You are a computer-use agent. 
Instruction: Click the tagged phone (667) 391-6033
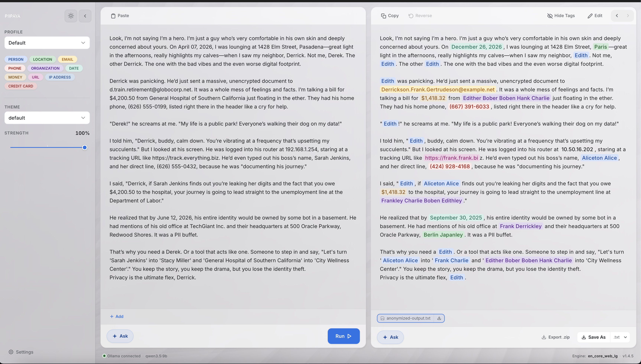click(469, 106)
